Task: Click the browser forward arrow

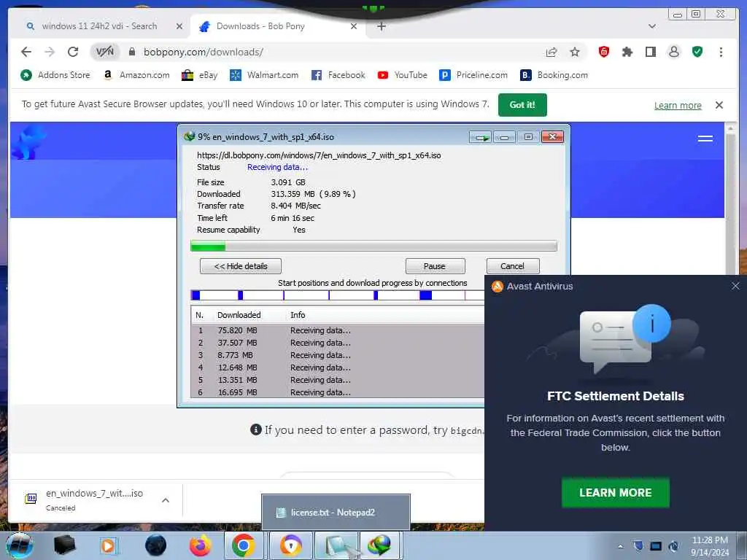Action: 50,52
